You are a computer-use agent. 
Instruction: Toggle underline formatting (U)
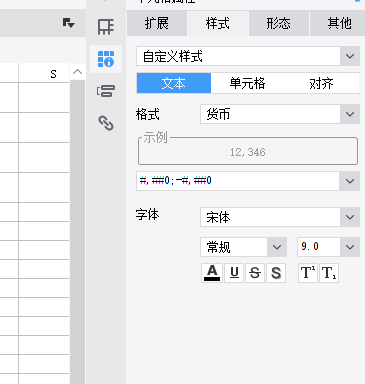coord(234,273)
